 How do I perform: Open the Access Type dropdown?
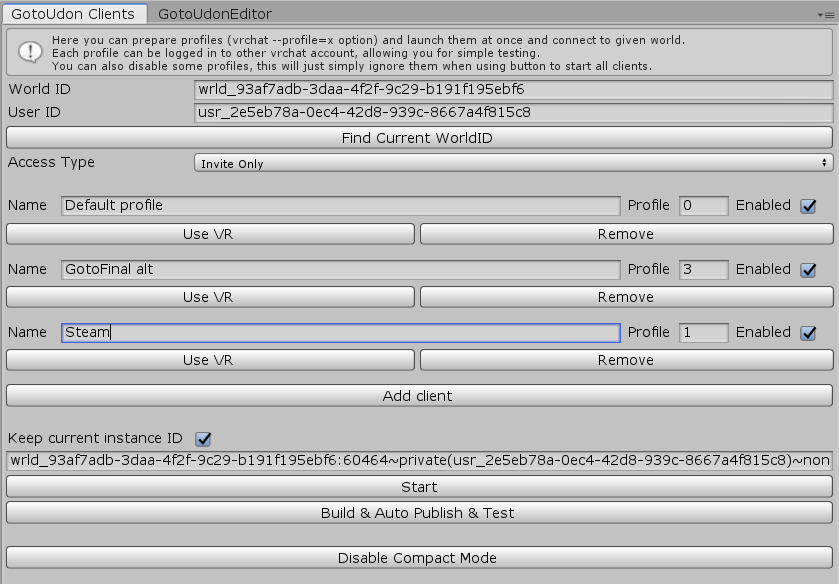point(513,163)
